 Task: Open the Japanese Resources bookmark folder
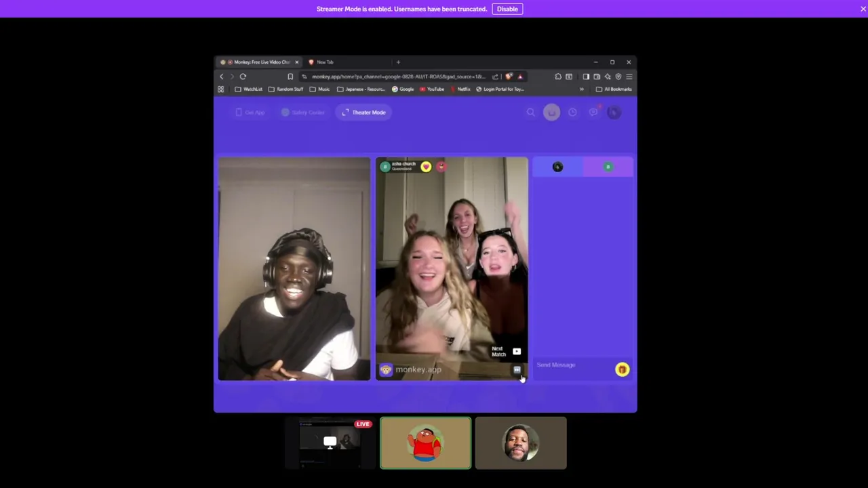(361, 89)
